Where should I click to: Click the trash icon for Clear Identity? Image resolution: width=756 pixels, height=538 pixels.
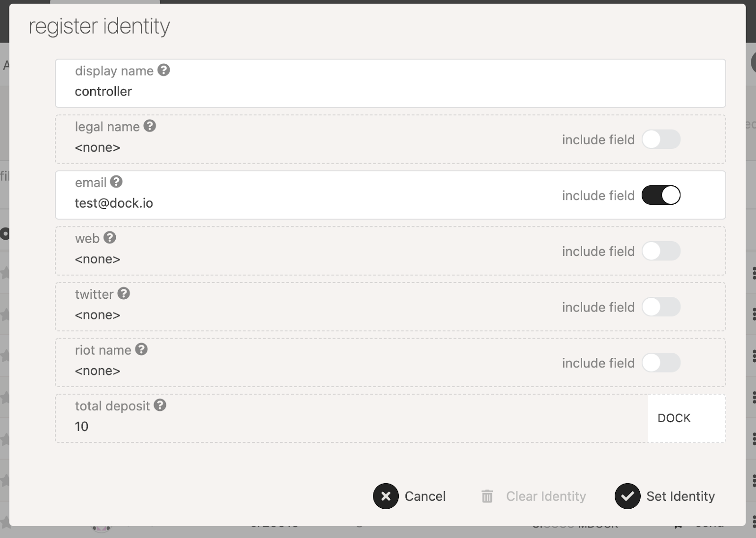pyautogui.click(x=487, y=496)
